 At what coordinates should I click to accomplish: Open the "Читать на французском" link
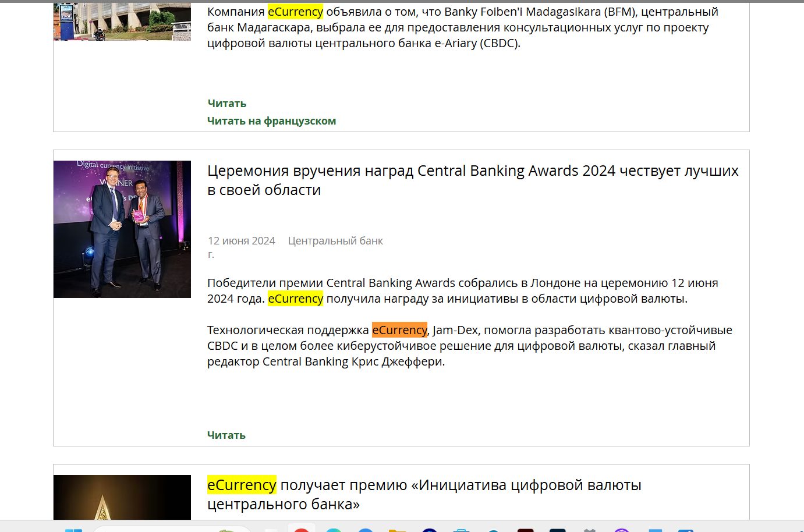(x=272, y=121)
